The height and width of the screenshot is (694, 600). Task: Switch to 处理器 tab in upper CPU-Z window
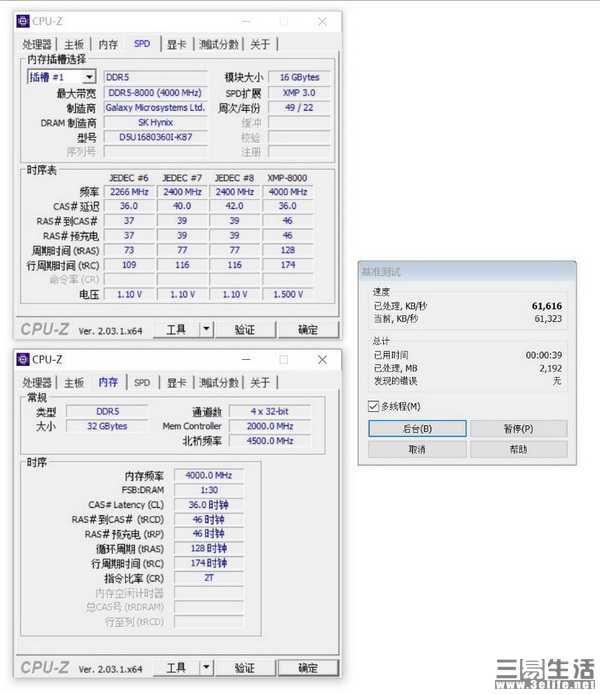(x=37, y=44)
